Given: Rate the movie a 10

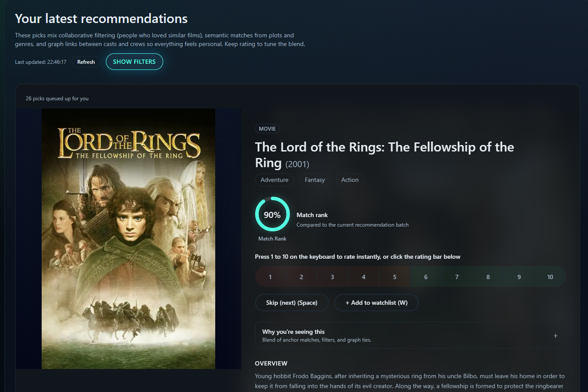Looking at the screenshot, I should tap(550, 277).
